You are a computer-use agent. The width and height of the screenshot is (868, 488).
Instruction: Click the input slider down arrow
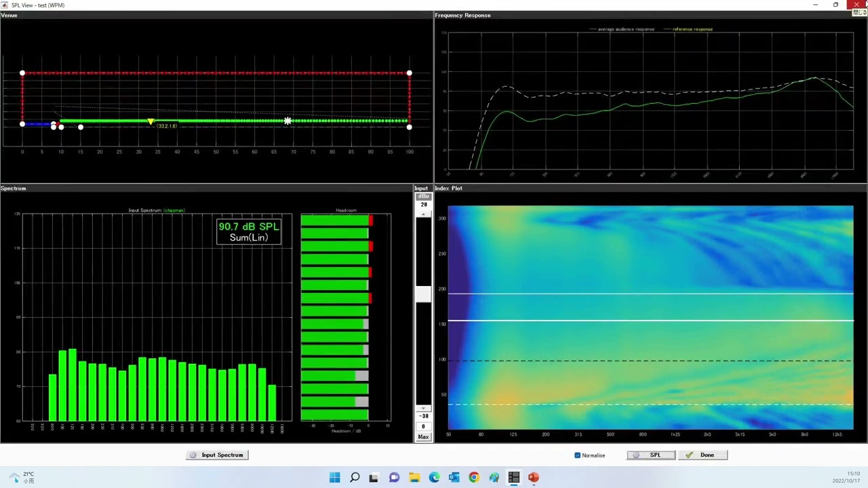point(423,409)
